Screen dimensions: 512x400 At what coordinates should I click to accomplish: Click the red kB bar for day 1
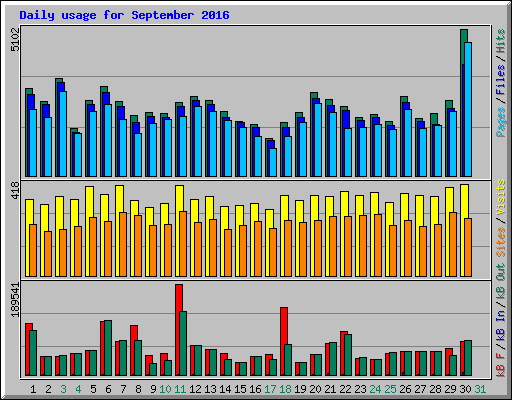coord(28,349)
